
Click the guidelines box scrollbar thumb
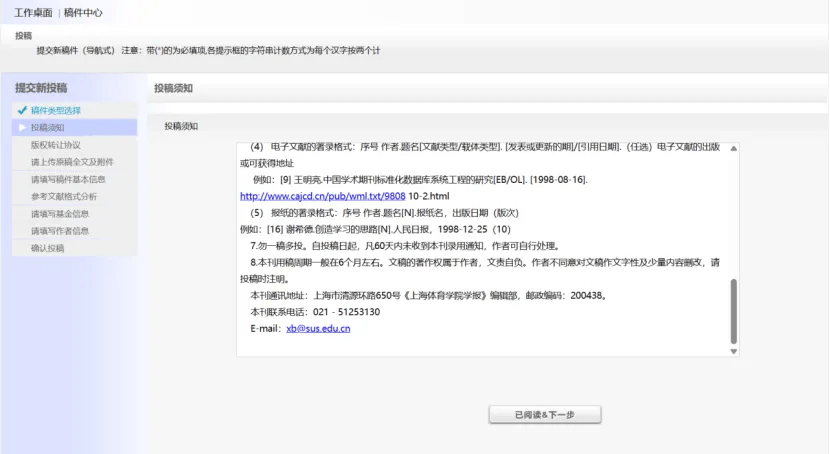[x=734, y=308]
